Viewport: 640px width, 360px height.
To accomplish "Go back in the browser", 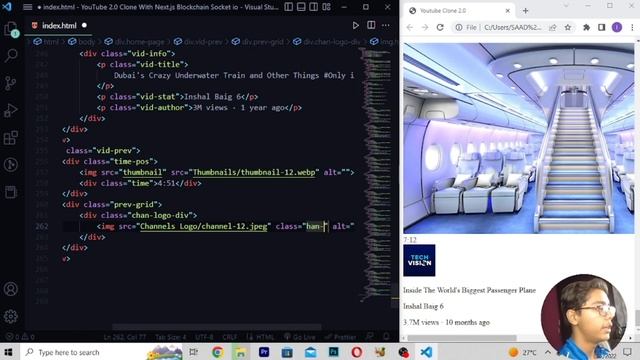I will click(410, 27).
